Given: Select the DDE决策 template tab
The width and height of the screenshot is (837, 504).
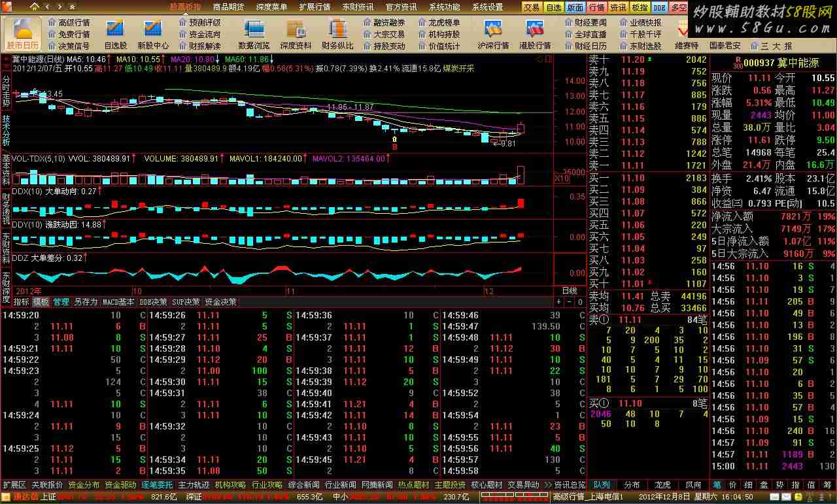Looking at the screenshot, I should pos(153,302).
